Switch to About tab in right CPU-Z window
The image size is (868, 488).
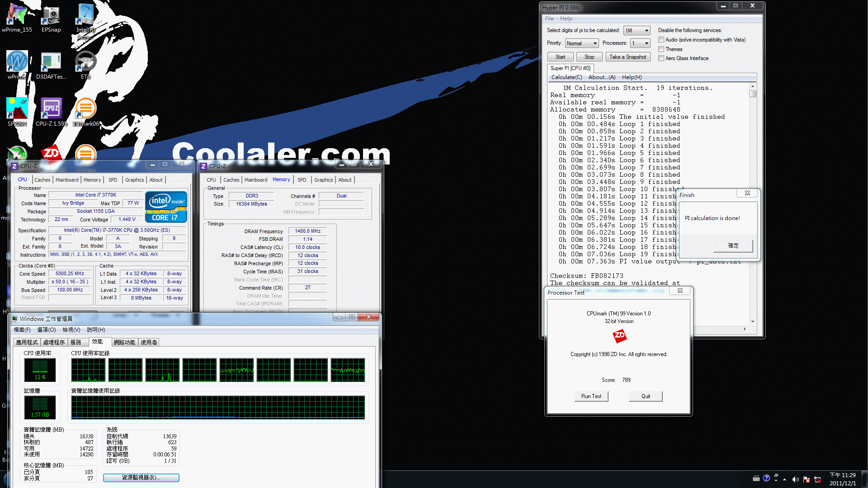tap(345, 180)
